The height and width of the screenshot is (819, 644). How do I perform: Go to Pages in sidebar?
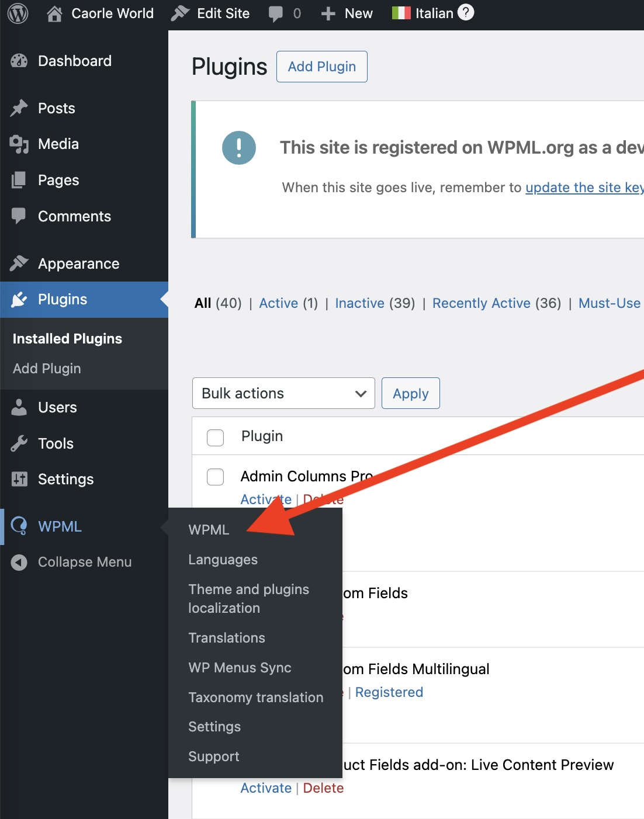click(58, 180)
